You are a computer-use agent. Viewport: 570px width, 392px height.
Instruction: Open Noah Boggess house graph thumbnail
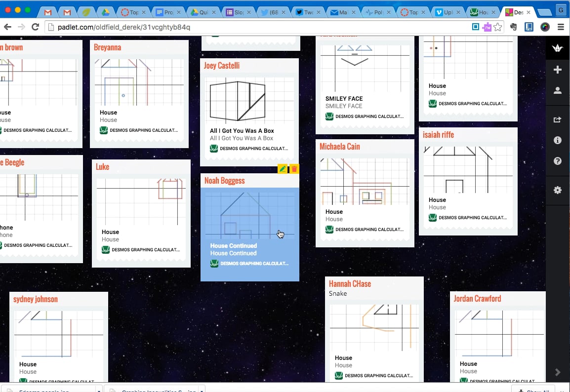250,216
